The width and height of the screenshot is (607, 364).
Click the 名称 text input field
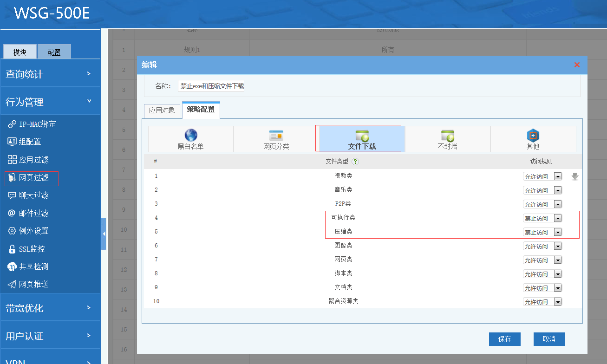coord(211,86)
